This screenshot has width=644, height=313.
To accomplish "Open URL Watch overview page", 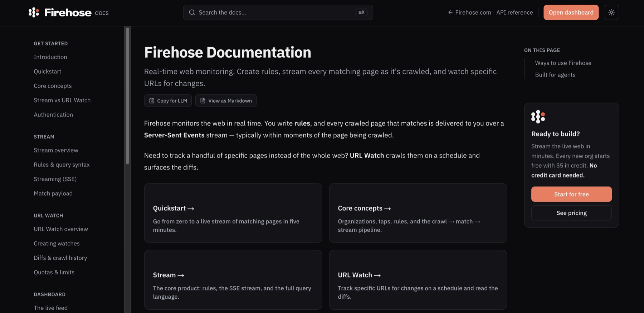I will 61,229.
